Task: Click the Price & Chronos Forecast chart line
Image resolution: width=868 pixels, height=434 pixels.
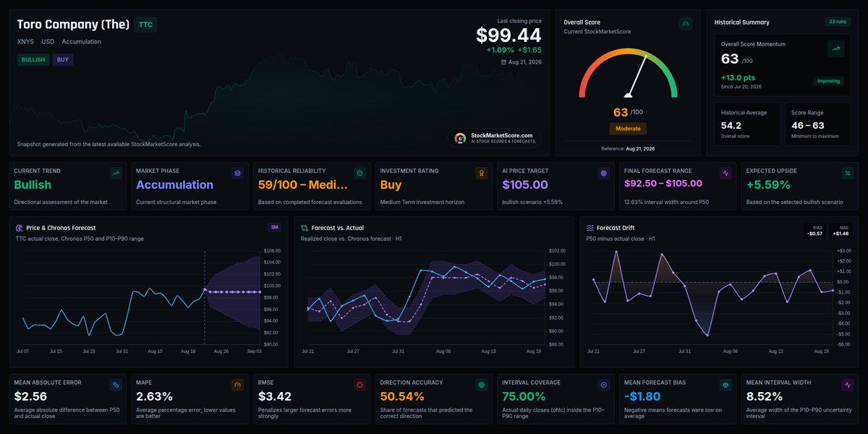Action: (112, 311)
